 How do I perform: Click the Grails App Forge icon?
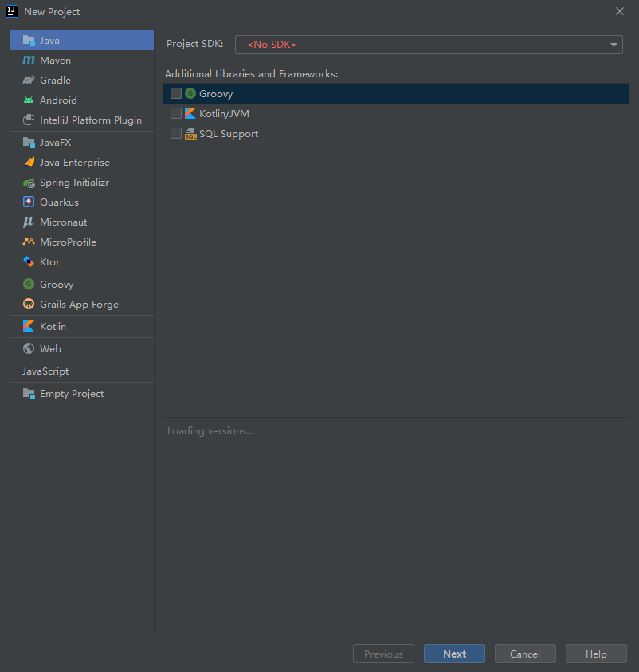29,304
